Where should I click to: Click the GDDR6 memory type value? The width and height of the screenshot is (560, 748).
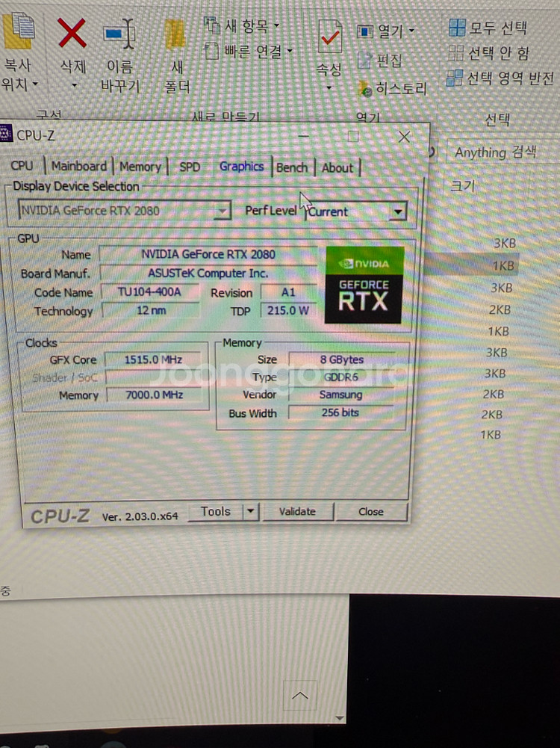point(341,377)
